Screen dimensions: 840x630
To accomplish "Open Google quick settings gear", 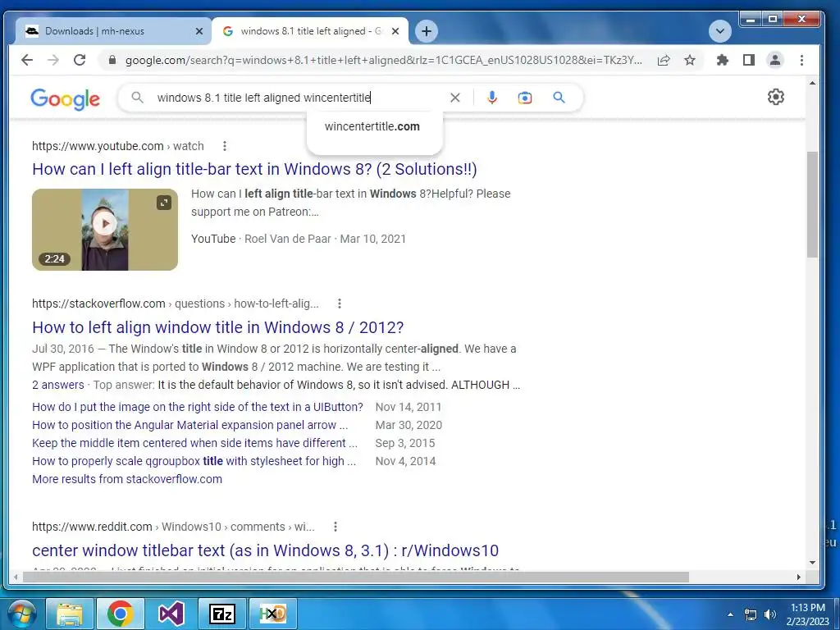I will (x=776, y=97).
